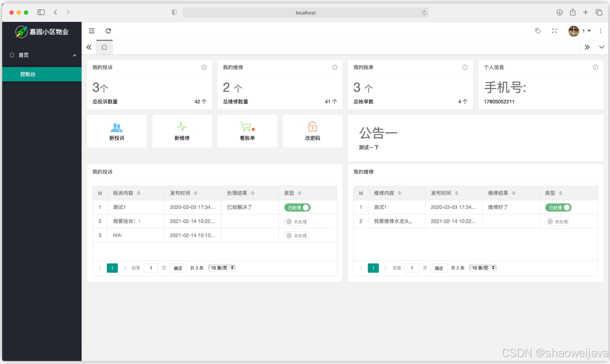610x364 pixels.
Task: Click the 公告一 announcement title
Action: click(x=378, y=133)
